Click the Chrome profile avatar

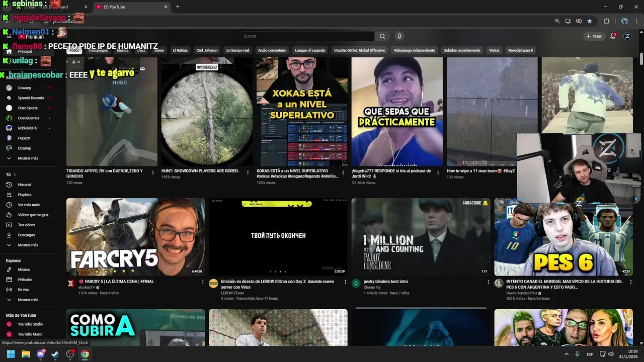pyautogui.click(x=624, y=21)
